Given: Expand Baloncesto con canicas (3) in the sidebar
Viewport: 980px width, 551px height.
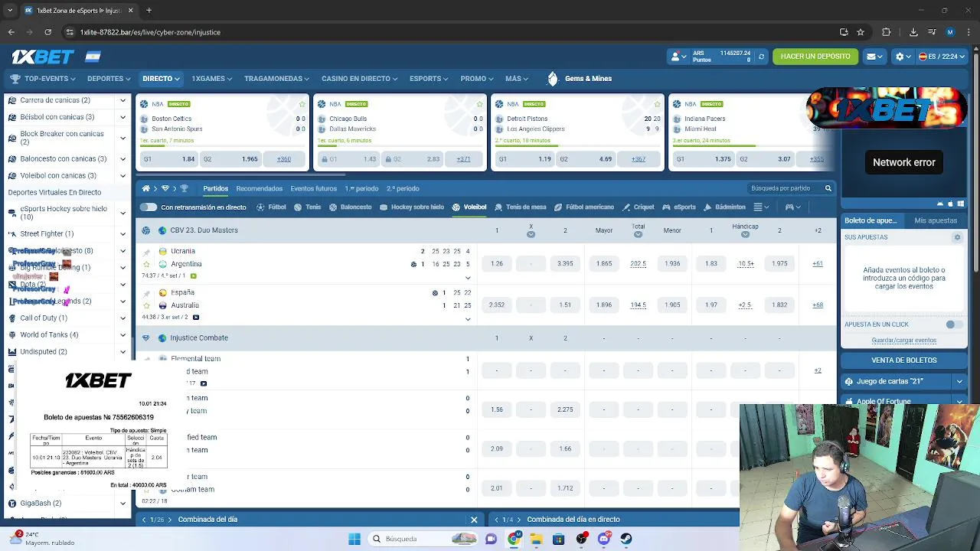Looking at the screenshot, I should (122, 159).
